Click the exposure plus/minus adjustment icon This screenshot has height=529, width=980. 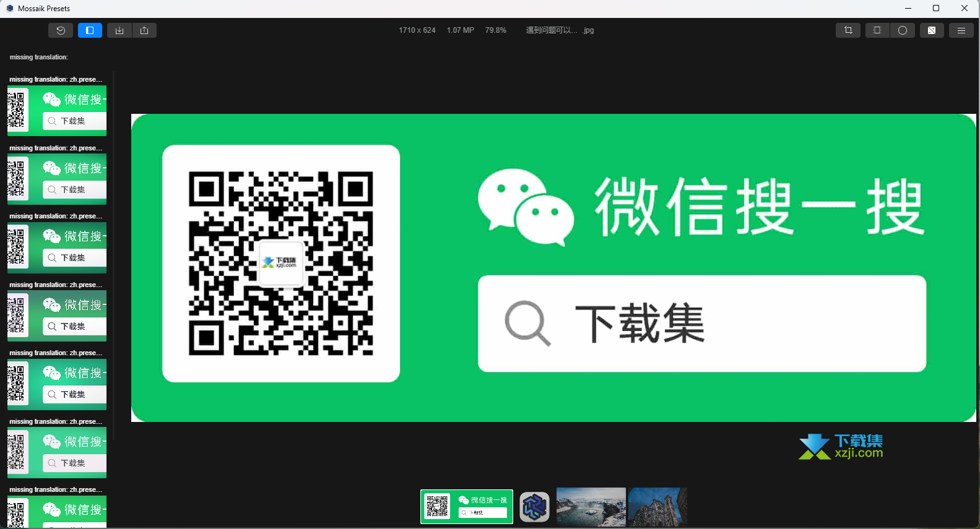(932, 30)
